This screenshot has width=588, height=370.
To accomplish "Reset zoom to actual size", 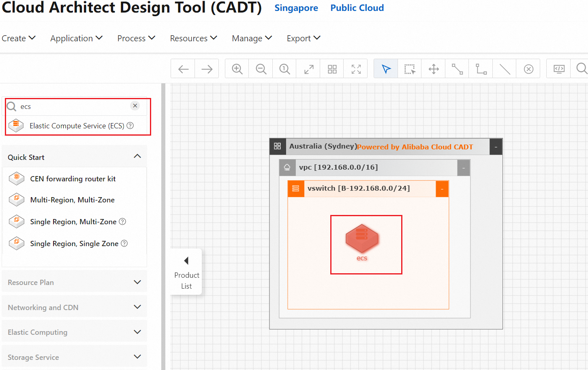I will click(x=284, y=69).
